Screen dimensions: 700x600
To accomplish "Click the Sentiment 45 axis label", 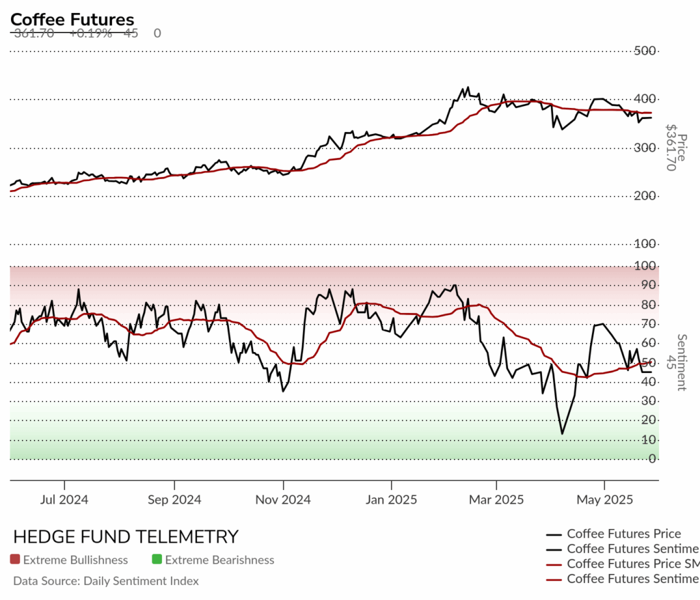I will coord(676,362).
